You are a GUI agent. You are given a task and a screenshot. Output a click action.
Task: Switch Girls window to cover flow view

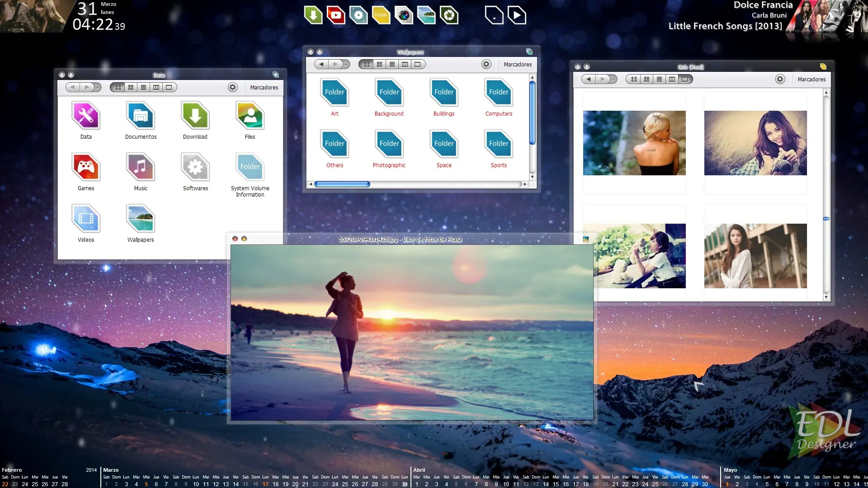(684, 79)
